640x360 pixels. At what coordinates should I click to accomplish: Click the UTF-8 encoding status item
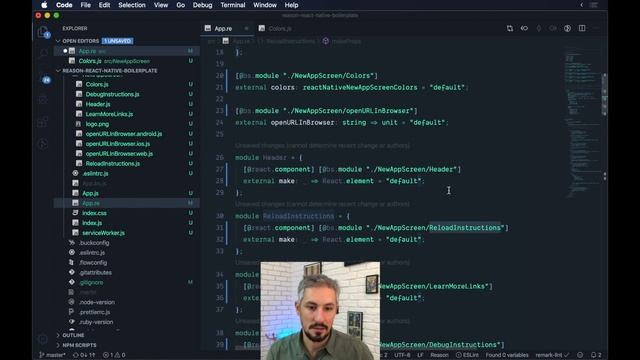pos(402,355)
